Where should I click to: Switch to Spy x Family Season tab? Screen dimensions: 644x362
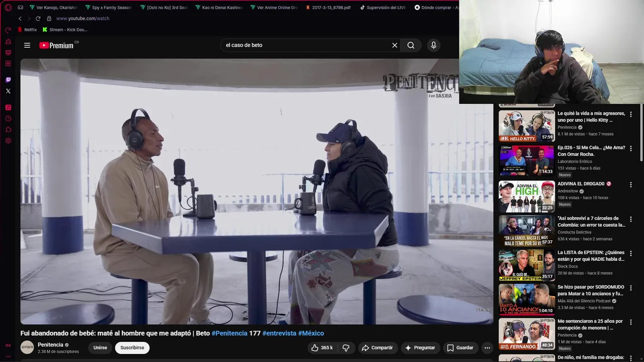109,8
